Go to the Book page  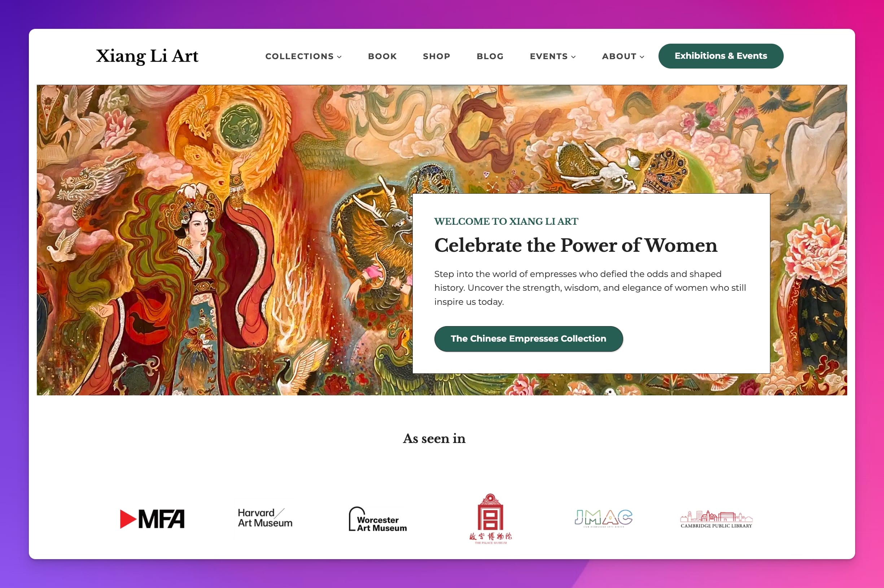[382, 56]
